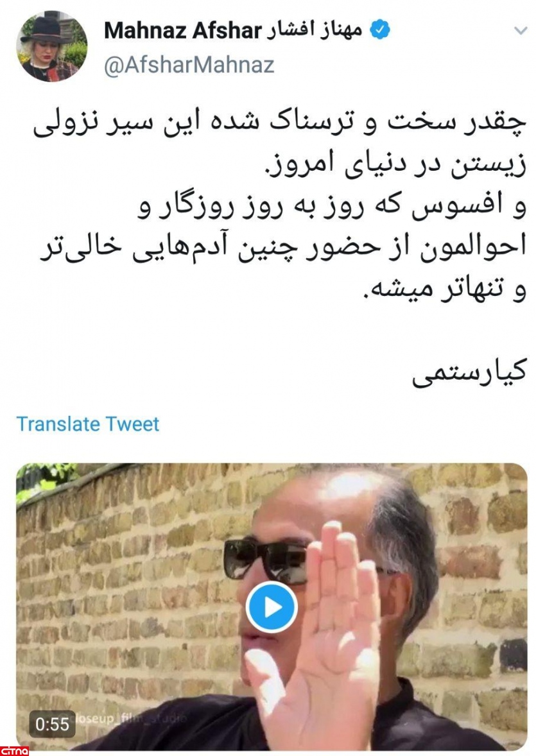Click the line starting with احوالمون

(282, 249)
